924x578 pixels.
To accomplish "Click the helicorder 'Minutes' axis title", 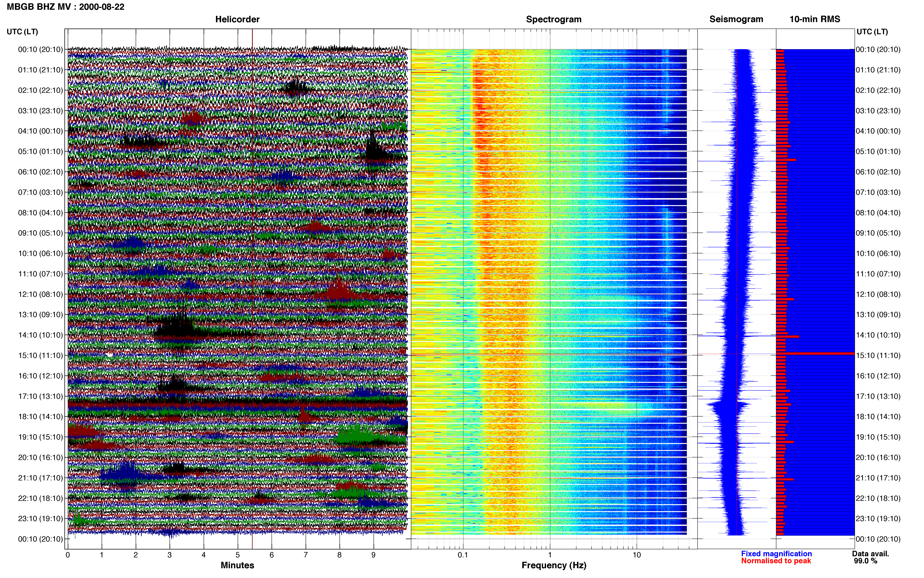I will pyautogui.click(x=237, y=565).
